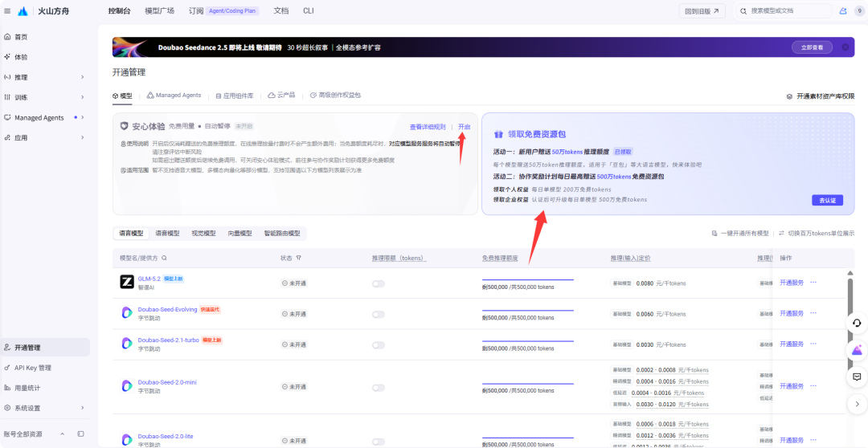
Task: Click the 开启 link for 安心体验
Action: tap(464, 127)
